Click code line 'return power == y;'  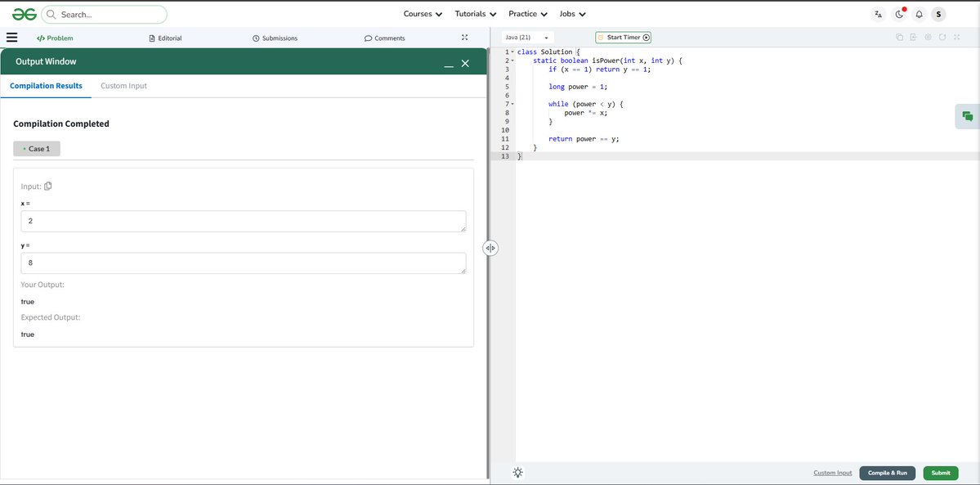[584, 139]
